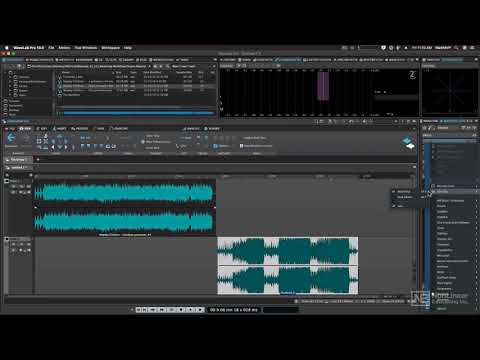Click the Phasescope tab in the upper right panel

point(453,60)
